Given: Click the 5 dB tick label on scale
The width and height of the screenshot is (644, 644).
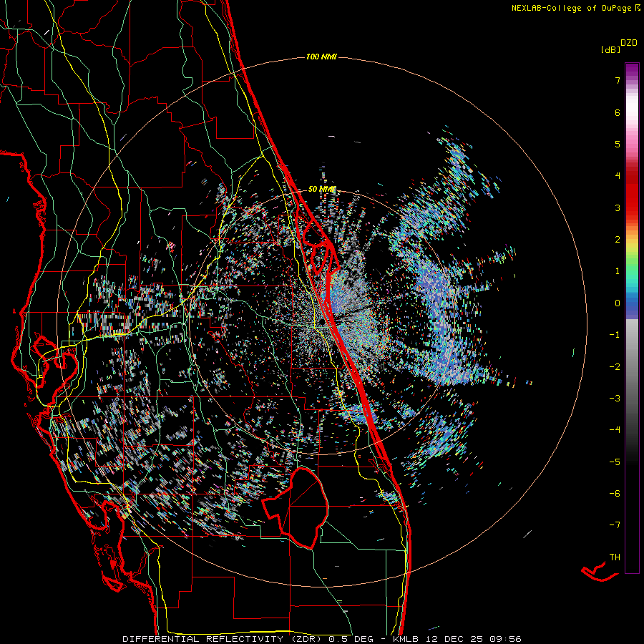Looking at the screenshot, I should [618, 144].
